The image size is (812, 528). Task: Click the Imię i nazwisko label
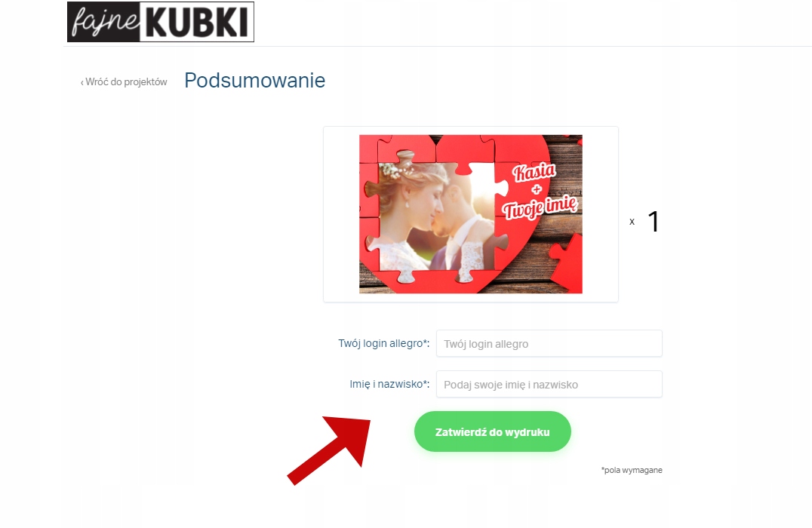389,384
